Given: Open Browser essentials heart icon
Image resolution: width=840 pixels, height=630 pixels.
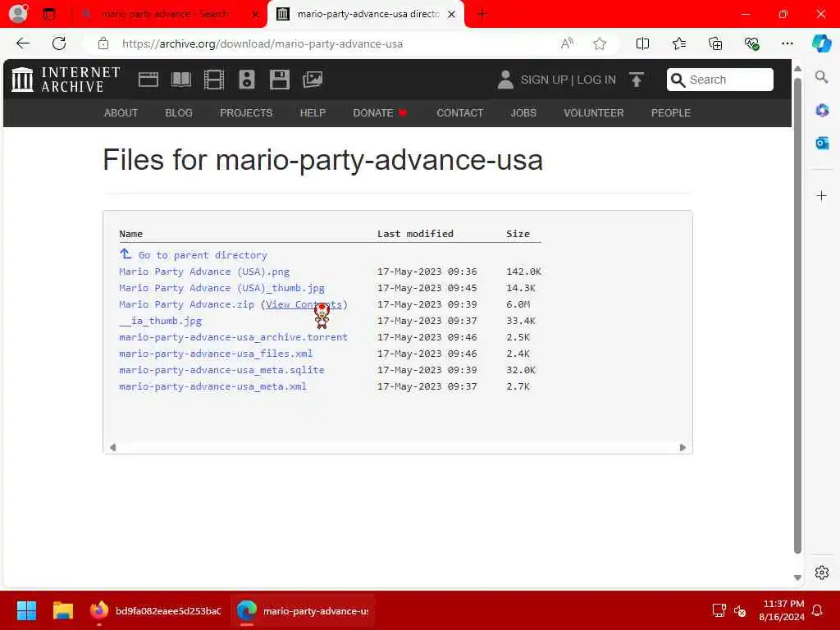Looking at the screenshot, I should pos(751,43).
